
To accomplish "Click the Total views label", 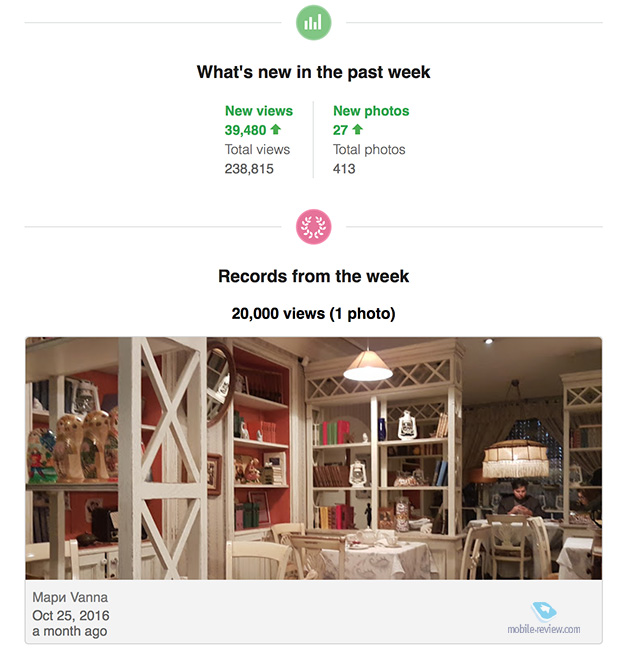I will [x=257, y=150].
